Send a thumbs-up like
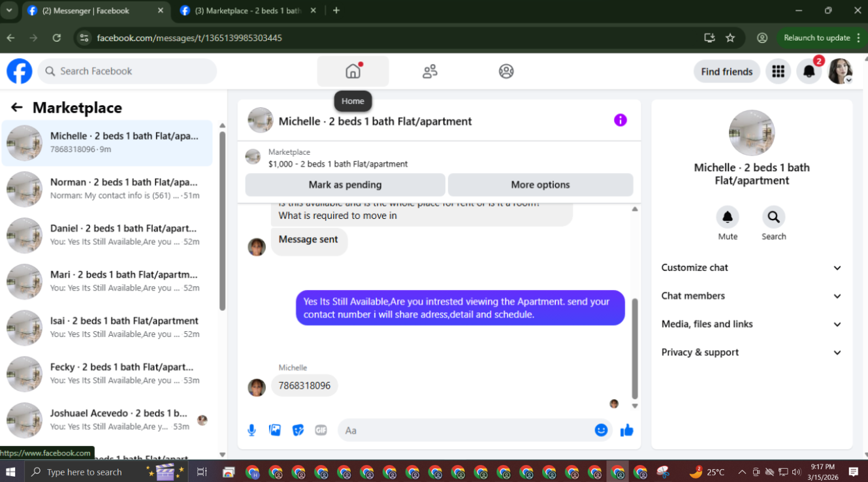 [627, 430]
